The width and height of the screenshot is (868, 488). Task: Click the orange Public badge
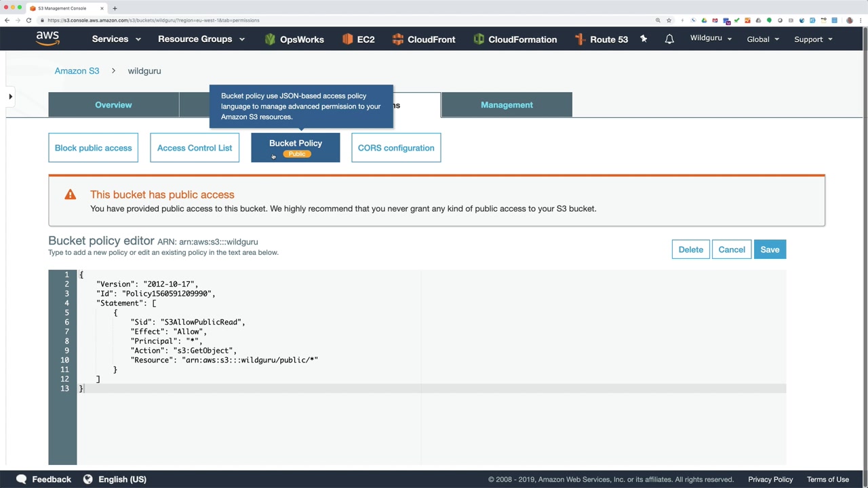[296, 154]
